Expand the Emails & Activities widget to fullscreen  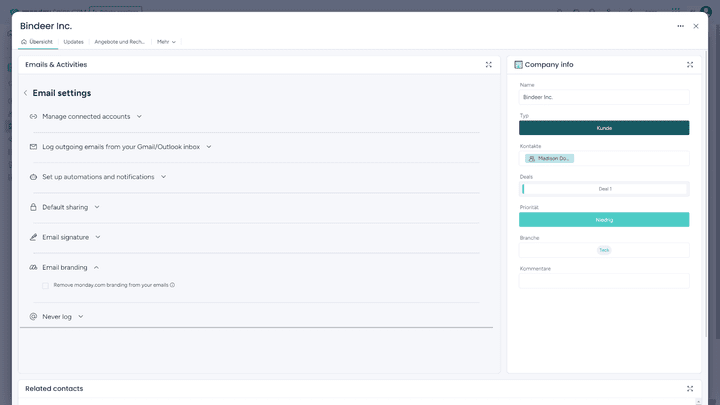[x=488, y=65]
